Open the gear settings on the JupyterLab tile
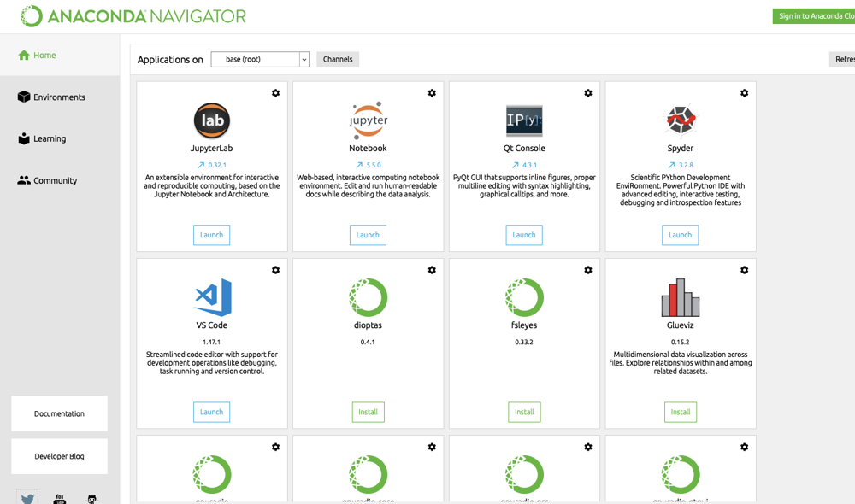 (x=275, y=93)
